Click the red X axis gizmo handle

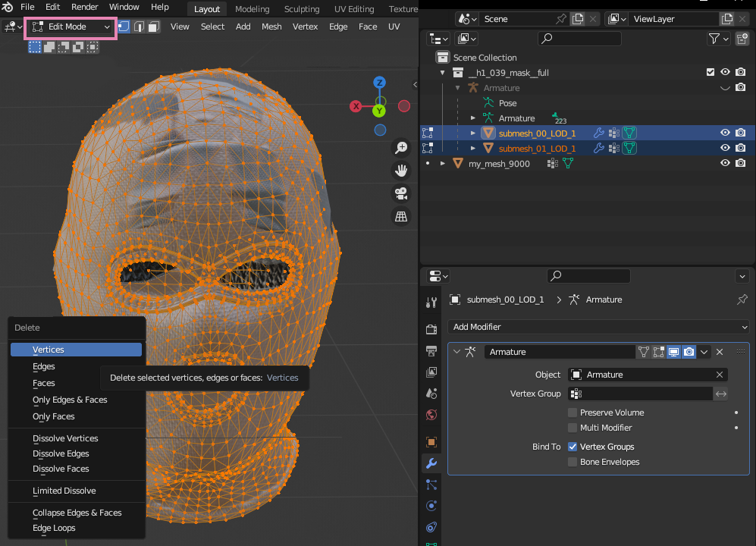[356, 106]
